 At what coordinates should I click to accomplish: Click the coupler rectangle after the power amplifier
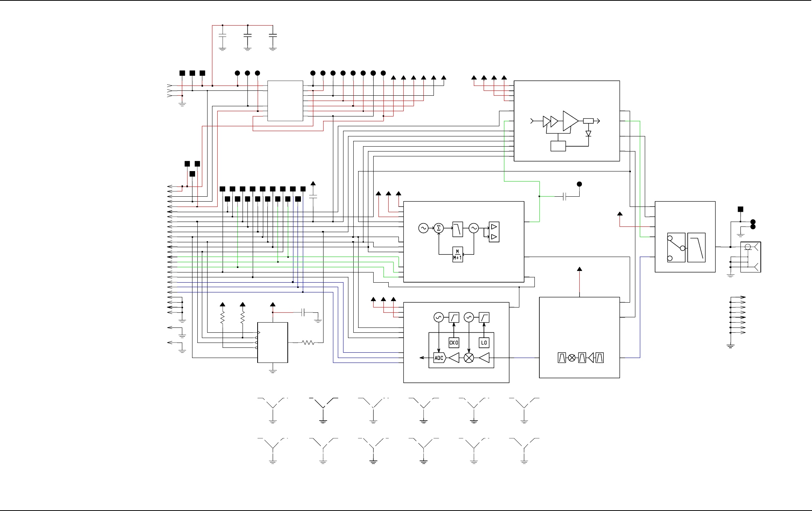(588, 121)
